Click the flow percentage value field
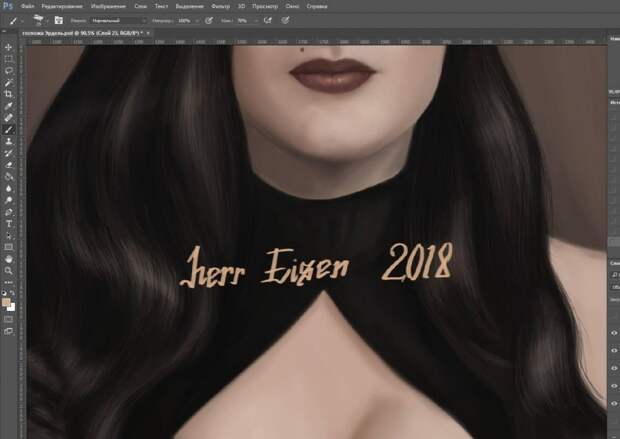 (x=243, y=21)
